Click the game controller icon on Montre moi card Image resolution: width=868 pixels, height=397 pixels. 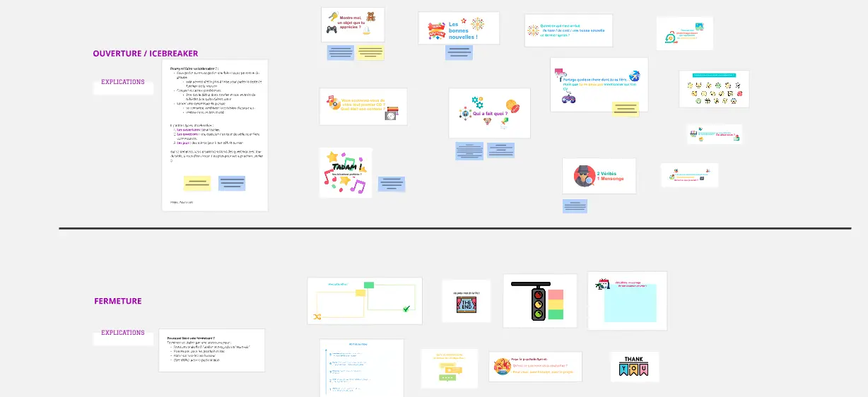pyautogui.click(x=331, y=30)
